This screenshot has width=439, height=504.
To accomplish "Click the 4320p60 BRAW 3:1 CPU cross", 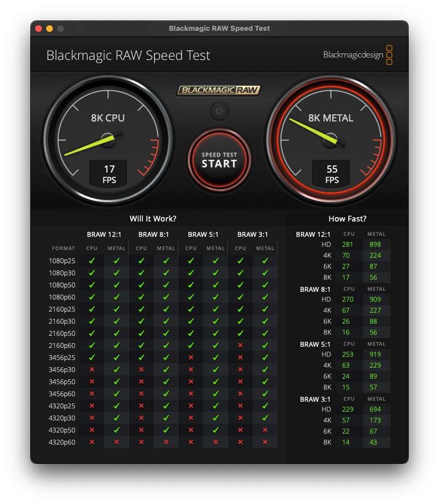I will [x=240, y=442].
